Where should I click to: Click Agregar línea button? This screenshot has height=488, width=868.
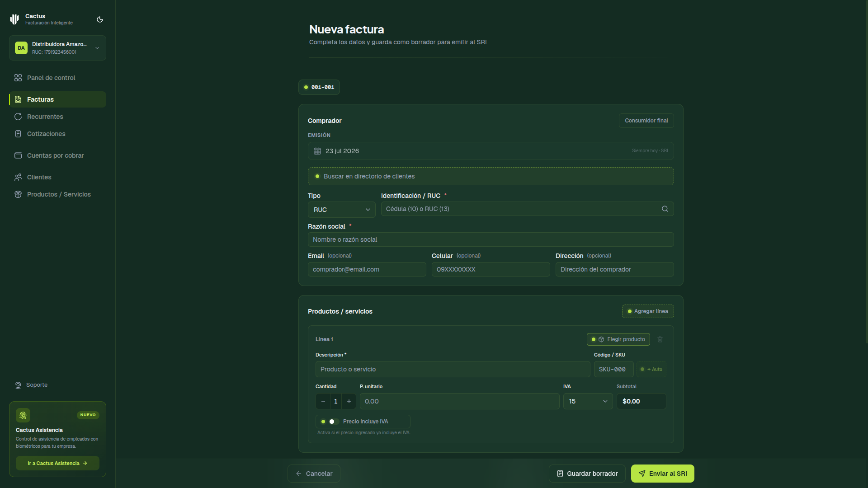coord(648,311)
